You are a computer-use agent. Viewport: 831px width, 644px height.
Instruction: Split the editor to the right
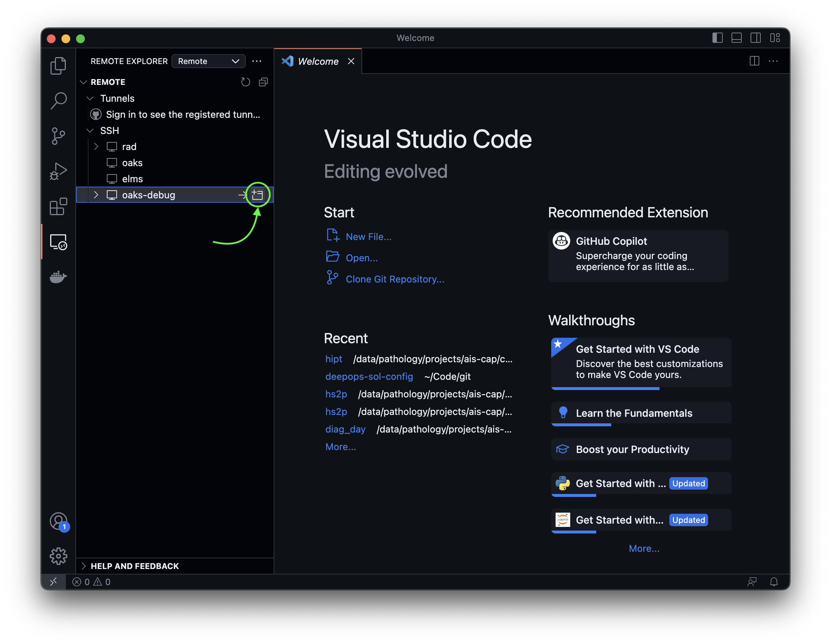(x=754, y=61)
